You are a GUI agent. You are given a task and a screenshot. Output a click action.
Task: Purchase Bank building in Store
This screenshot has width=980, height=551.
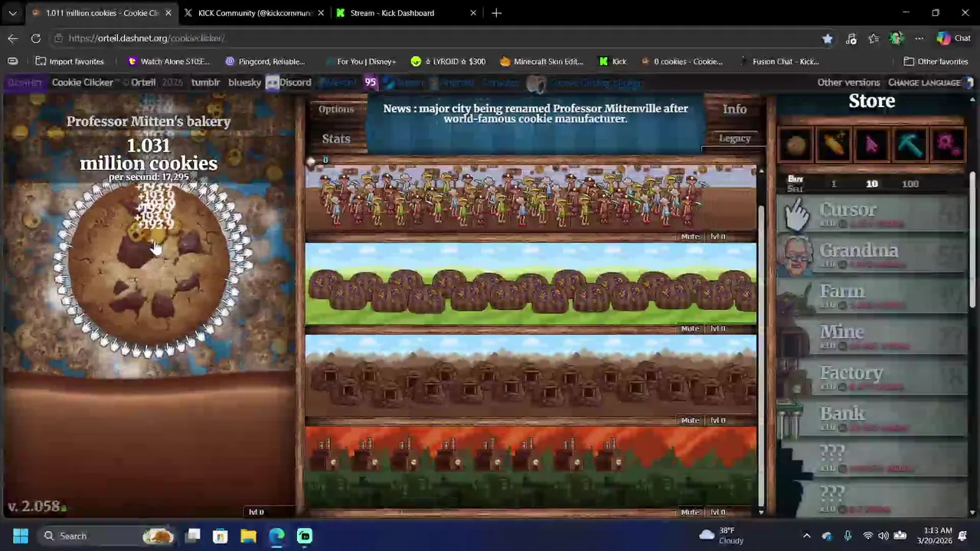pos(872,419)
